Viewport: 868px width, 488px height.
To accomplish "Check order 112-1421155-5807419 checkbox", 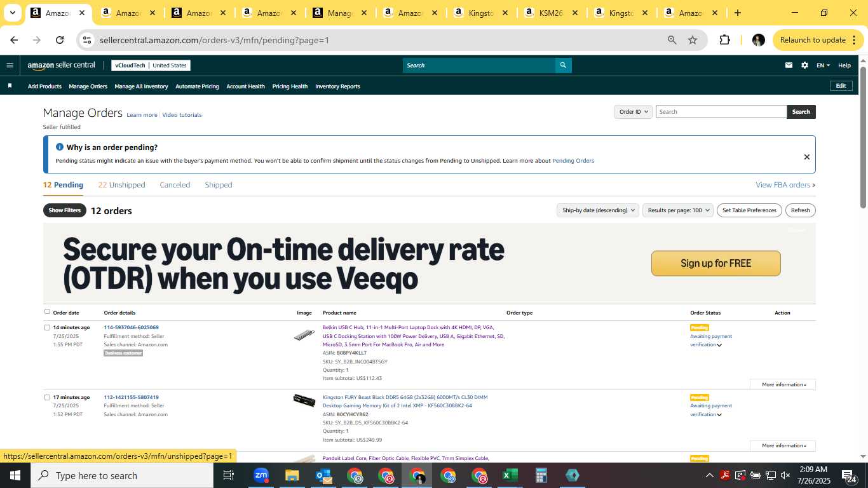I will click(47, 398).
